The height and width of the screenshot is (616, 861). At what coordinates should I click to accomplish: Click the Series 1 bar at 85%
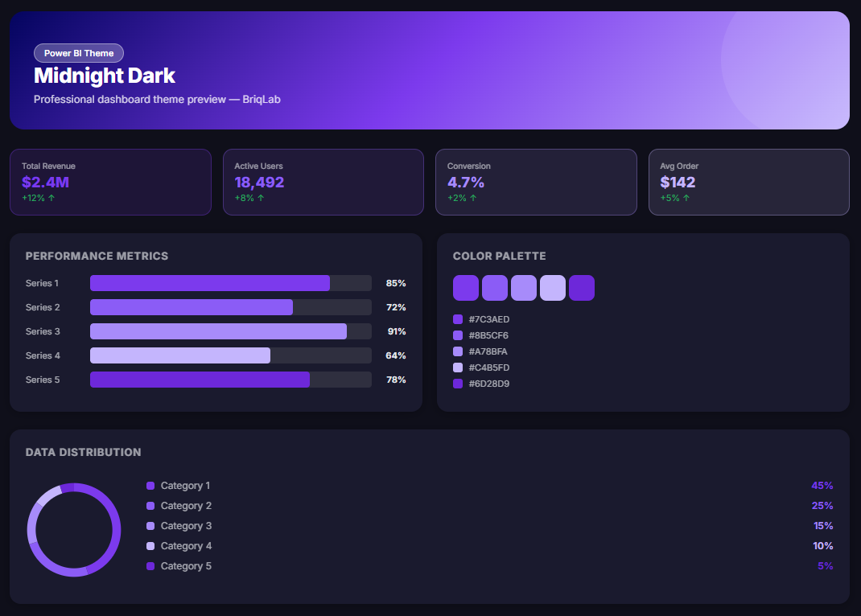pyautogui.click(x=210, y=283)
